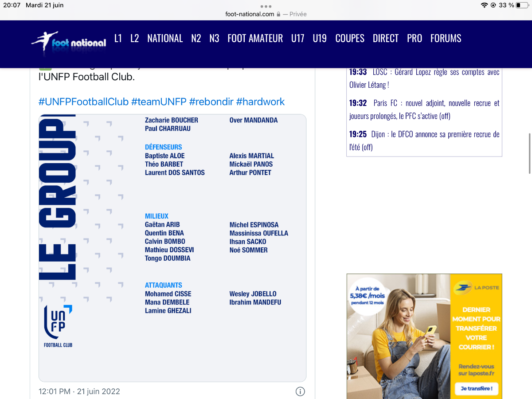Click the foot national logo
Viewport: 532px width, 399px height.
coord(69,42)
